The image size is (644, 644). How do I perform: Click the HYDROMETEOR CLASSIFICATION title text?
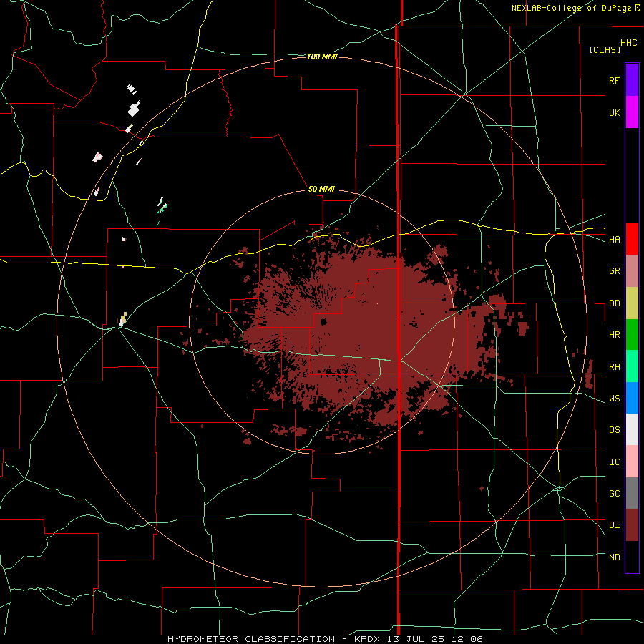(251, 639)
